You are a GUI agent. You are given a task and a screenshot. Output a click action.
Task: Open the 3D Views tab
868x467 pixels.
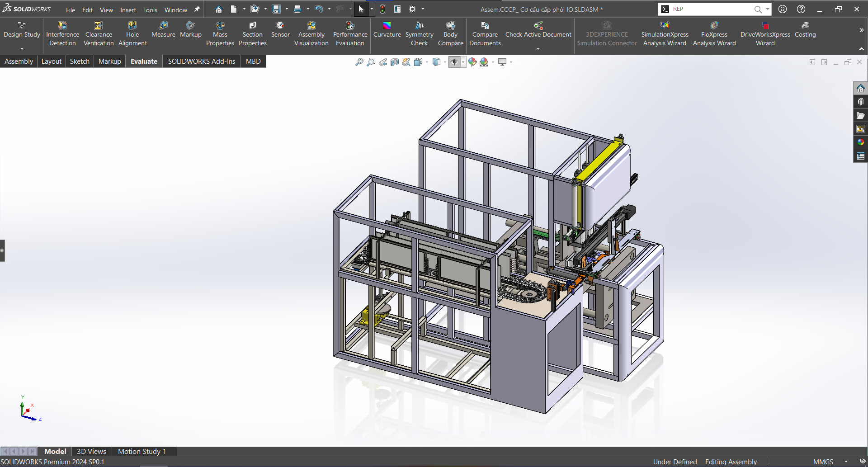pyautogui.click(x=91, y=451)
